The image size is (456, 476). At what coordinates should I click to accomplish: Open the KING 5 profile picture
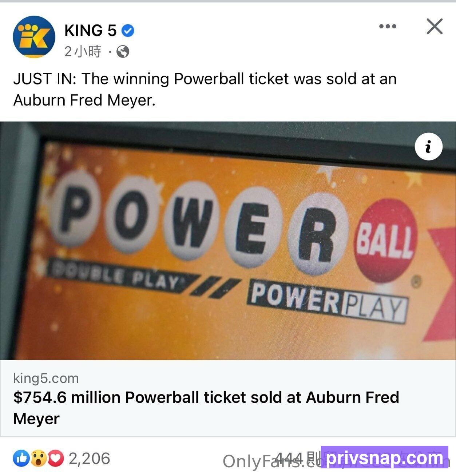34,37
